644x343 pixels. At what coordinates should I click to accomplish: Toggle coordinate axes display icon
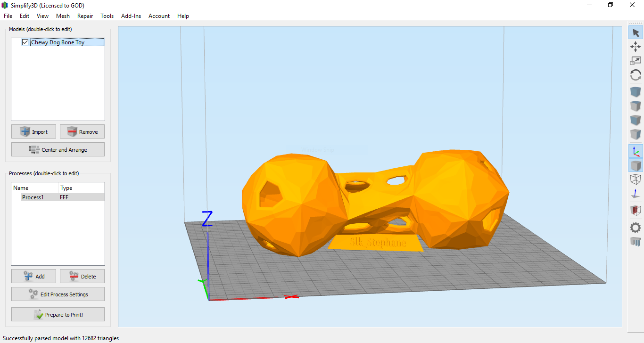636,151
